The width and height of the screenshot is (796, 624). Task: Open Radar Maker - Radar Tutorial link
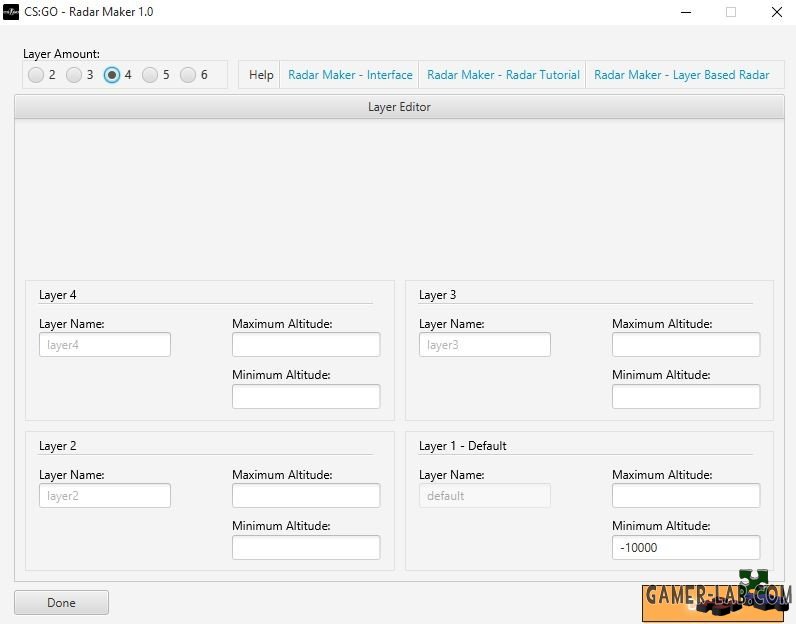[x=503, y=75]
